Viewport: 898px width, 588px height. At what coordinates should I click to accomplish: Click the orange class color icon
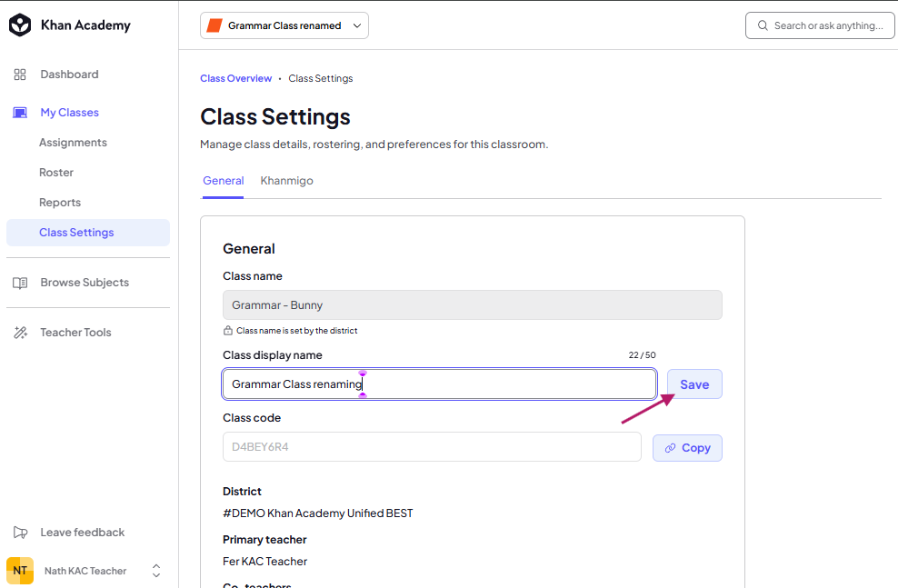point(215,25)
